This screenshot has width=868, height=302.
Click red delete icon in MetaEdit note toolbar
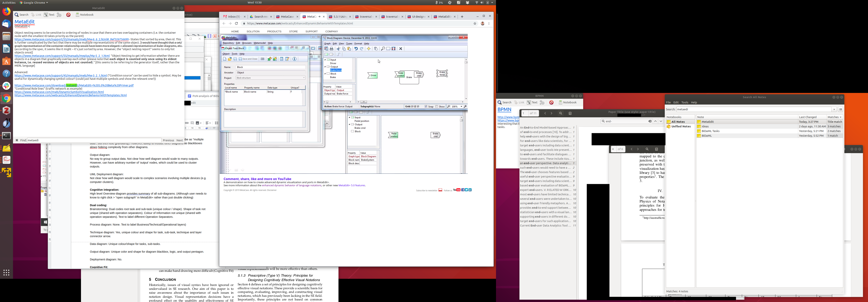click(x=68, y=15)
